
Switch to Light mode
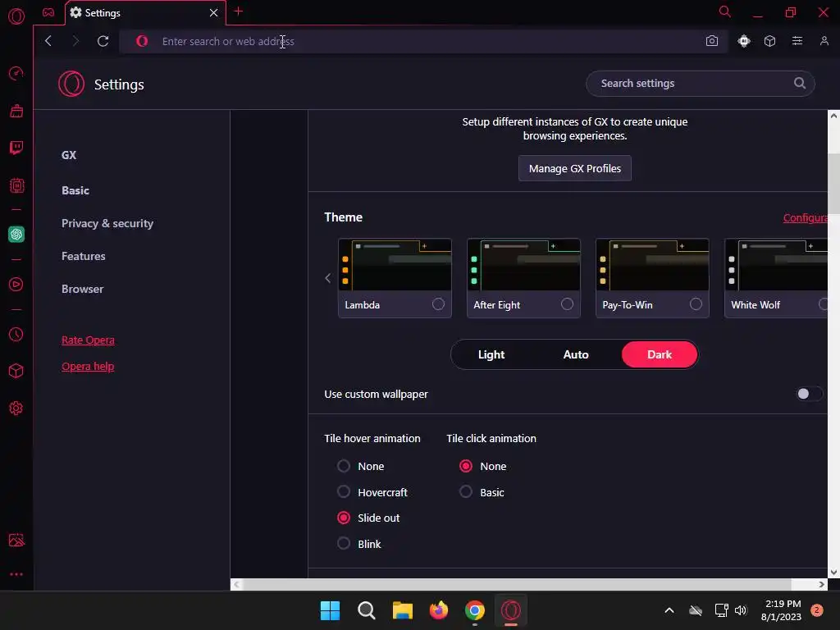pos(491,354)
